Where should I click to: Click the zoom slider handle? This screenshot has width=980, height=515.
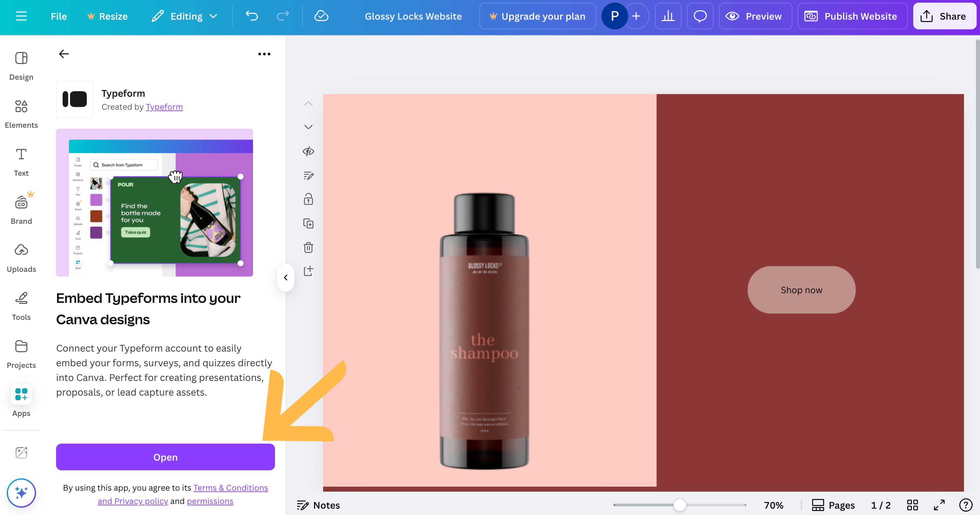[x=680, y=505]
